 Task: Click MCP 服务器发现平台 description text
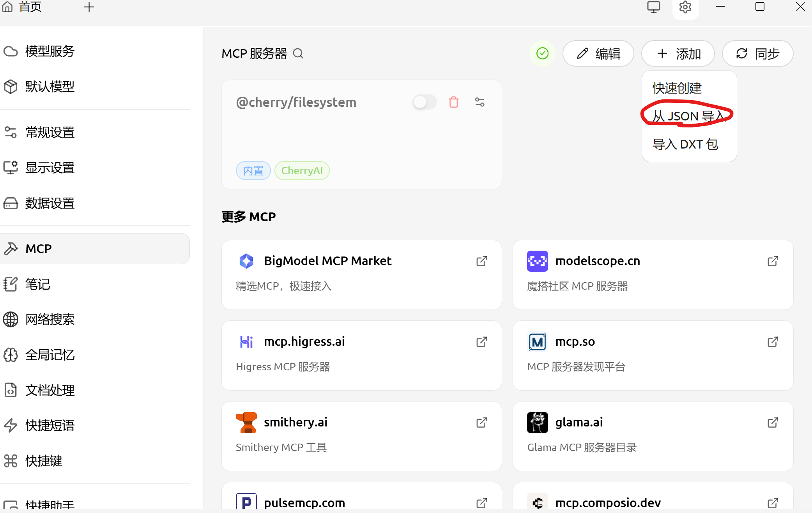pyautogui.click(x=576, y=367)
